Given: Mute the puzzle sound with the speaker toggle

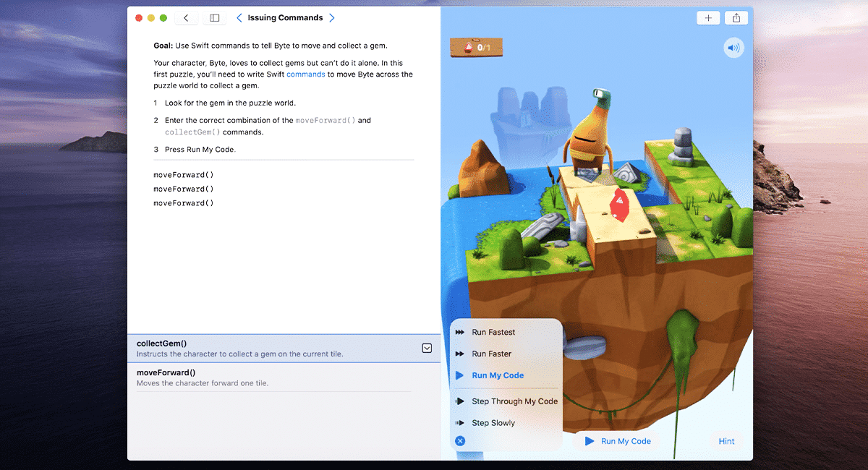Looking at the screenshot, I should click(733, 47).
